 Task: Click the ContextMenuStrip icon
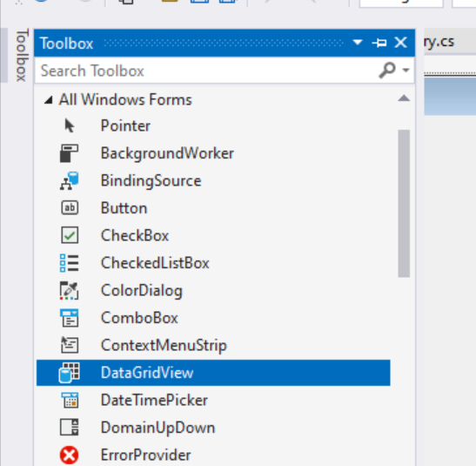[x=70, y=345]
